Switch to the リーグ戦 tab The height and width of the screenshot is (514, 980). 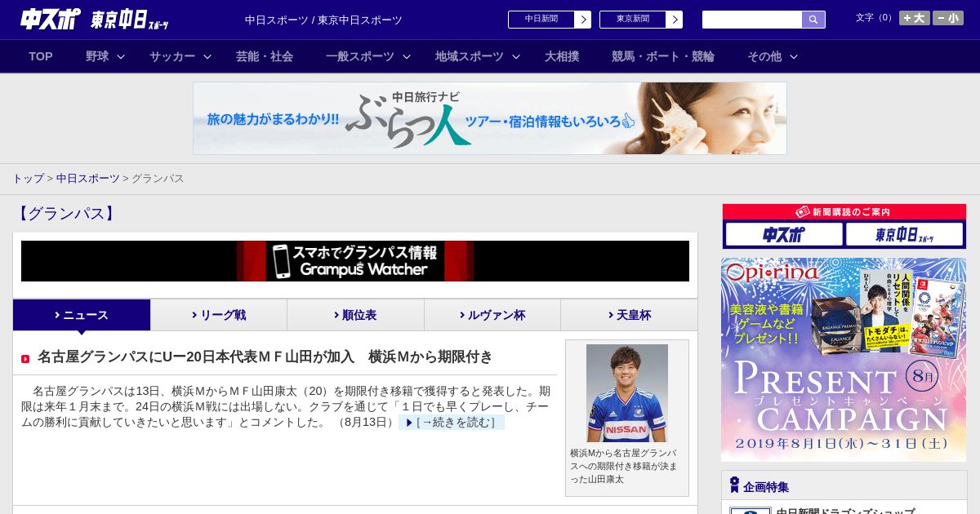coord(219,315)
